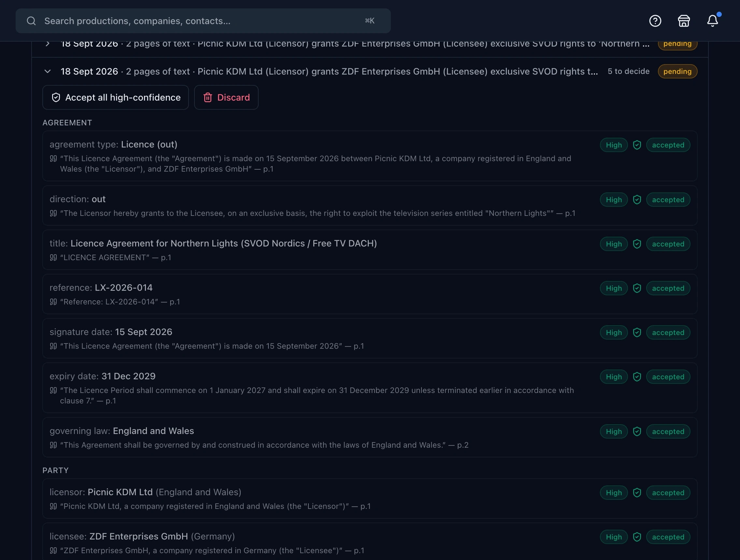740x560 pixels.
Task: Click '5 to decide' counter text
Action: coord(628,71)
